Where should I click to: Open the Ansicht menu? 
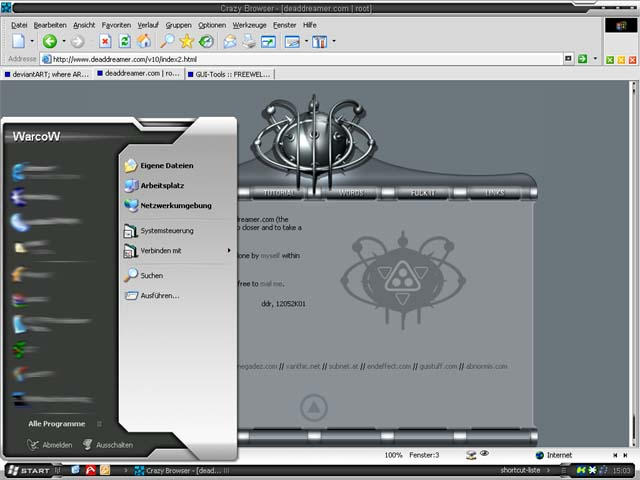tap(84, 25)
